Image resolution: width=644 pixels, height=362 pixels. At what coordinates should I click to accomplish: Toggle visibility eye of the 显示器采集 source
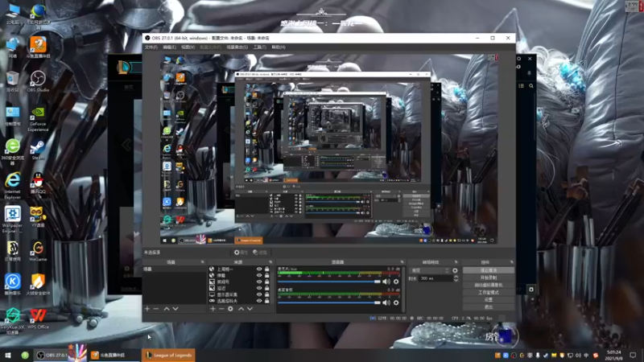coord(258,294)
